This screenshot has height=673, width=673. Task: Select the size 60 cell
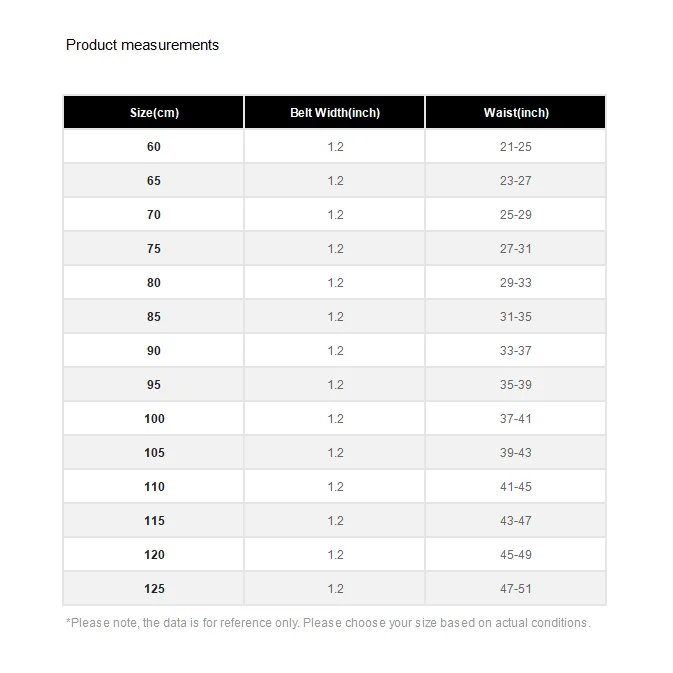click(154, 146)
